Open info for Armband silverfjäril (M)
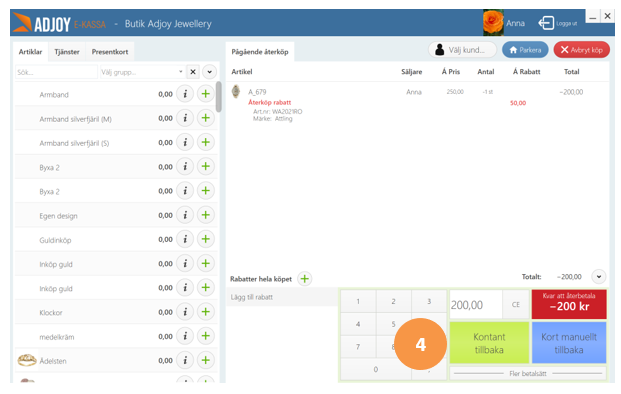The image size is (621, 394). tap(185, 118)
